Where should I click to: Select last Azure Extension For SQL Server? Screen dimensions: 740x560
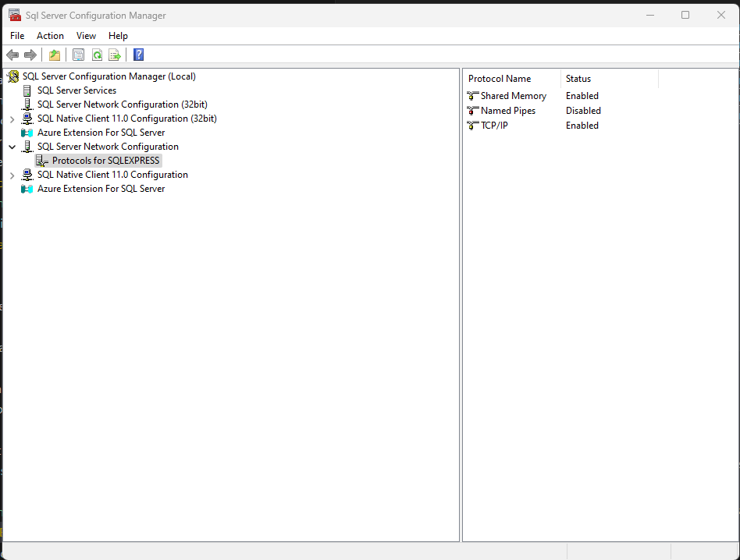101,189
